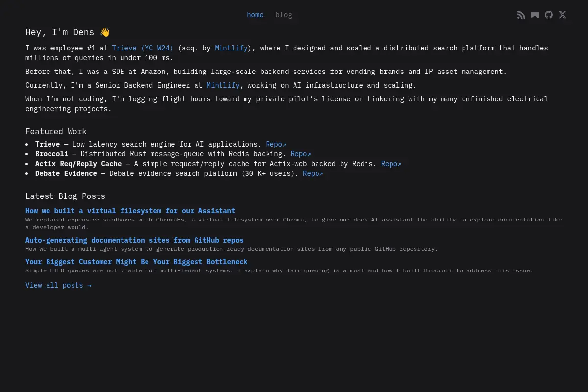Open the GitHub profile icon
This screenshot has height=392, width=588.
[x=549, y=15]
